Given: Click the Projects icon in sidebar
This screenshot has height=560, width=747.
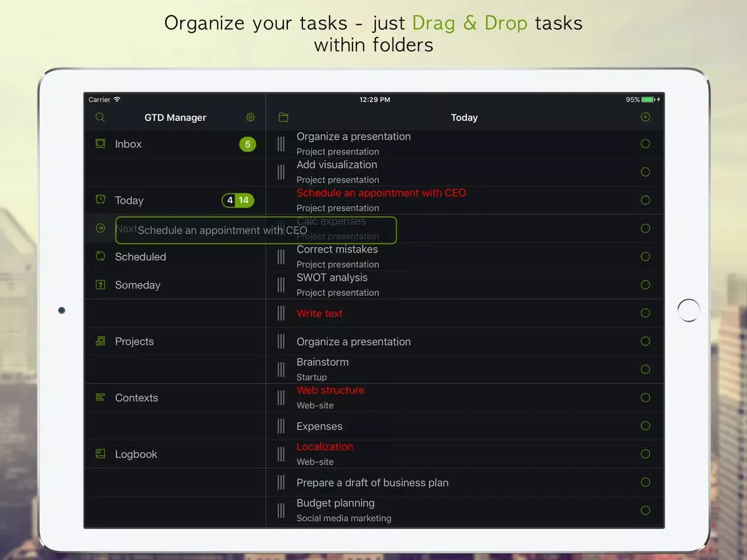Looking at the screenshot, I should pyautogui.click(x=101, y=341).
